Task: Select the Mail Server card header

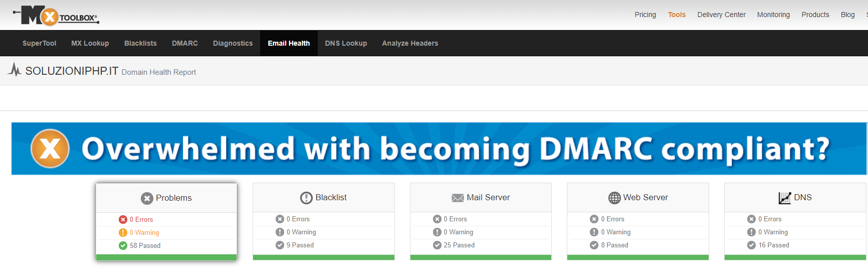Action: click(x=481, y=198)
